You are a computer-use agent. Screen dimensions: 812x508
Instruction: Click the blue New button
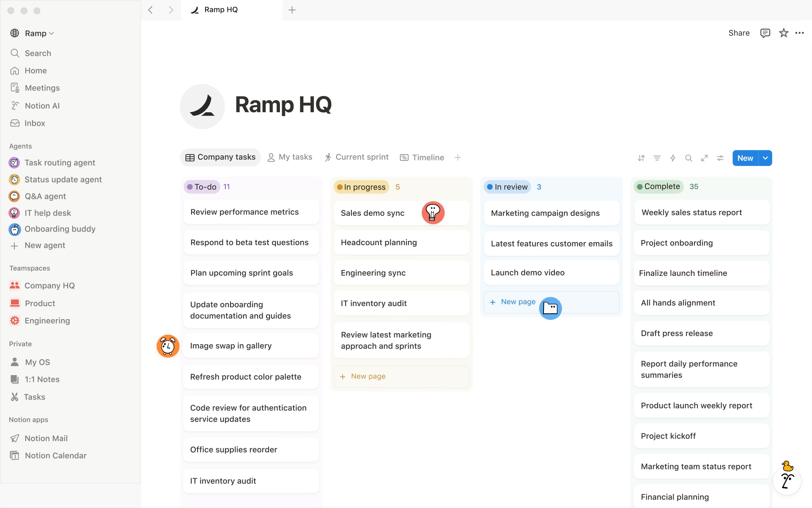pos(745,158)
